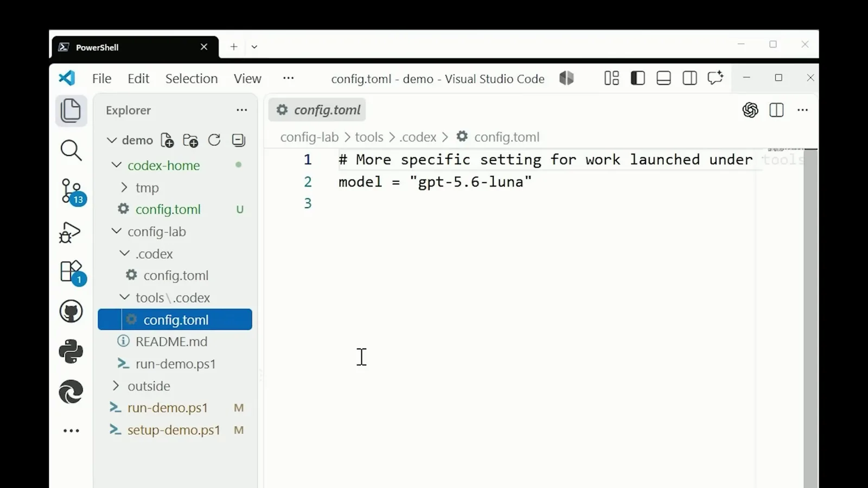Screen dimensions: 868x488
Task: Open the Codex ChatGPT editor action
Action: pyautogui.click(x=750, y=110)
